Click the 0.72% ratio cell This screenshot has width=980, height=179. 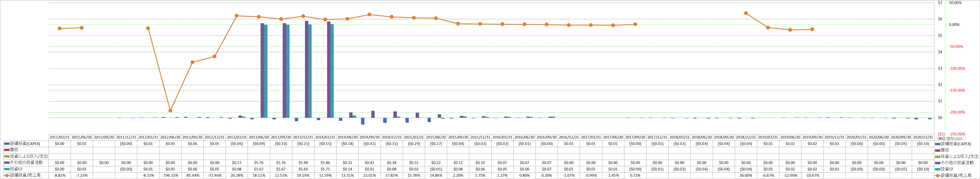635,176
